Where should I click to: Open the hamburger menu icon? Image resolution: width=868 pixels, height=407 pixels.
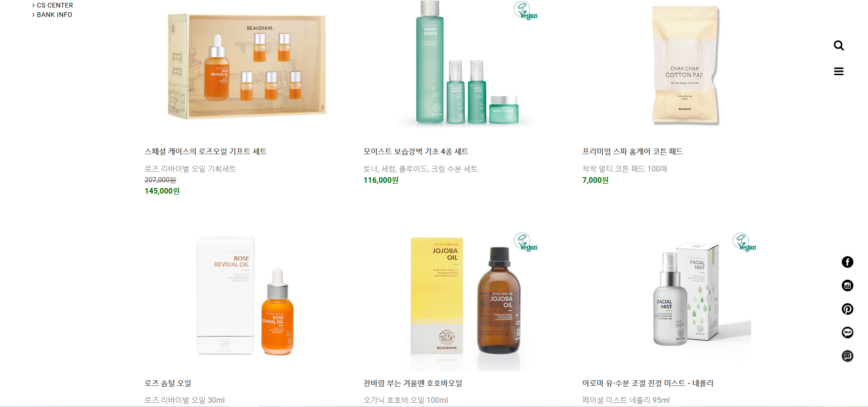coord(838,71)
